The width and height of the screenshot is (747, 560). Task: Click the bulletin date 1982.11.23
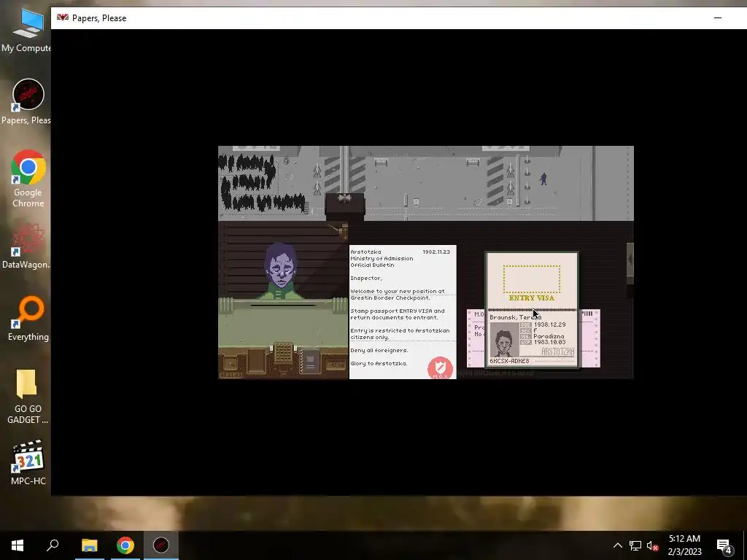tap(436, 252)
